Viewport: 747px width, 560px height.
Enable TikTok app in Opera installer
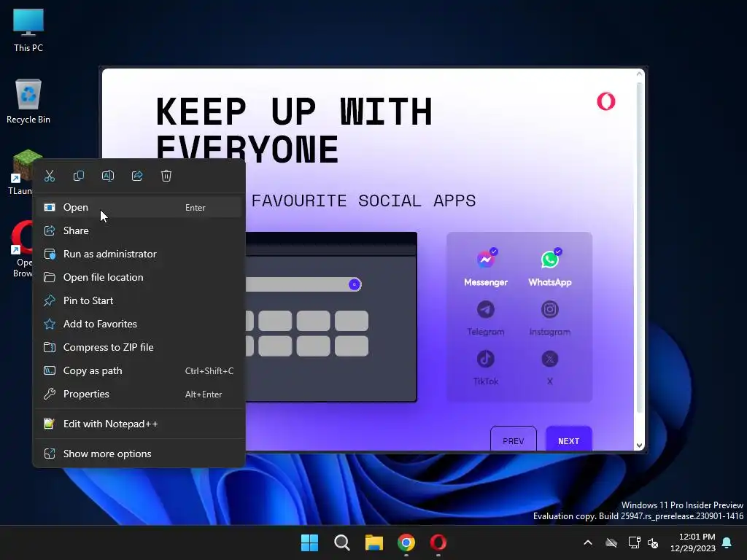(485, 367)
